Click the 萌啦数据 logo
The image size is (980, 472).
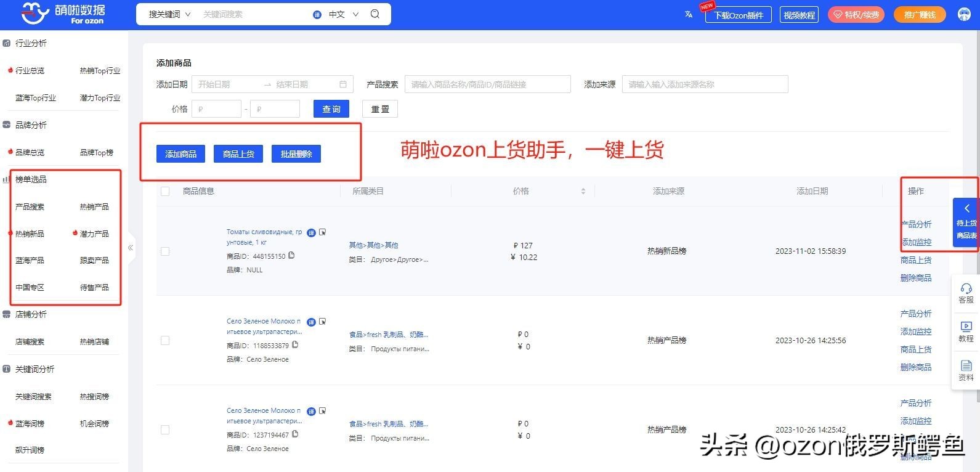63,14
